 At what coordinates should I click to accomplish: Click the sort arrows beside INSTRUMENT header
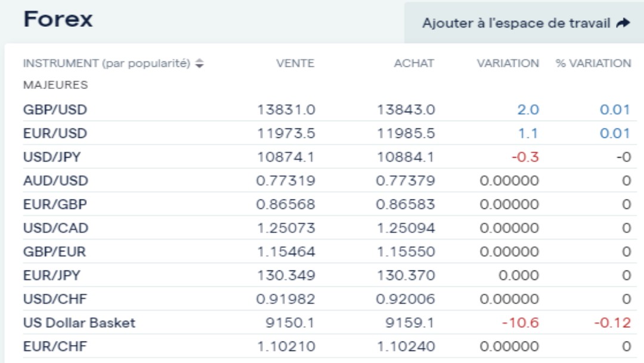pyautogui.click(x=200, y=63)
